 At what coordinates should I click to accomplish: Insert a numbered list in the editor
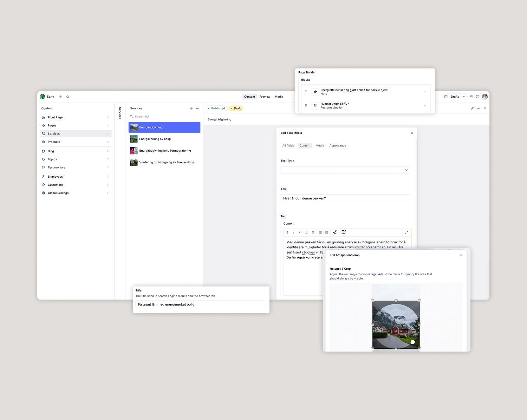point(327,232)
